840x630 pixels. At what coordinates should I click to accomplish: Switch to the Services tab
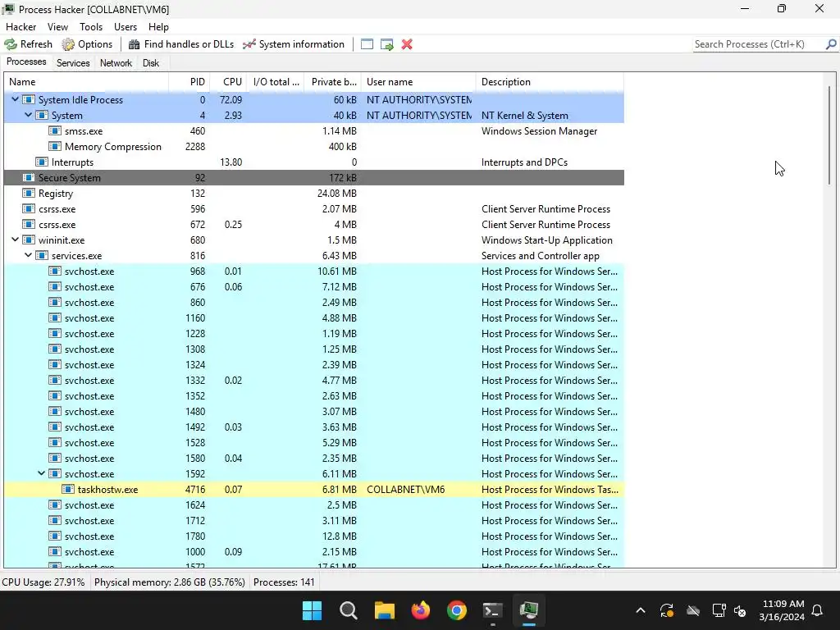tap(73, 62)
